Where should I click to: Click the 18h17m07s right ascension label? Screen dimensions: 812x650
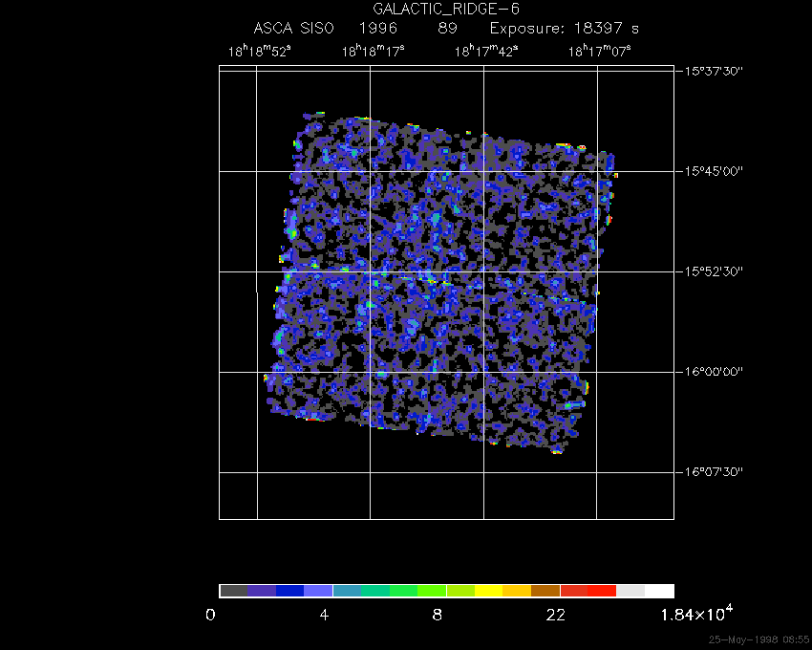pyautogui.click(x=600, y=52)
